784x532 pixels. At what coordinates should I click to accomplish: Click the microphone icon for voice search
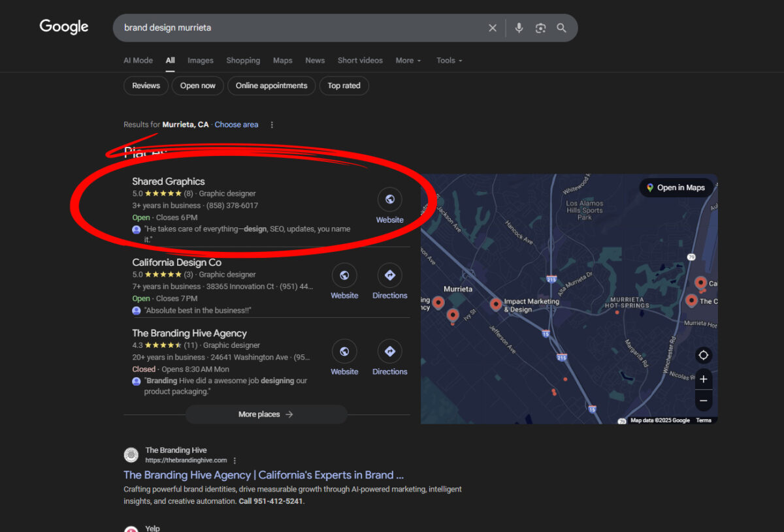coord(519,27)
